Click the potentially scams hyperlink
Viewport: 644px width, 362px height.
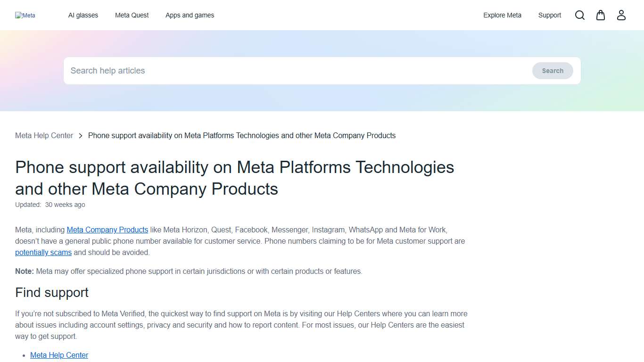tap(43, 252)
